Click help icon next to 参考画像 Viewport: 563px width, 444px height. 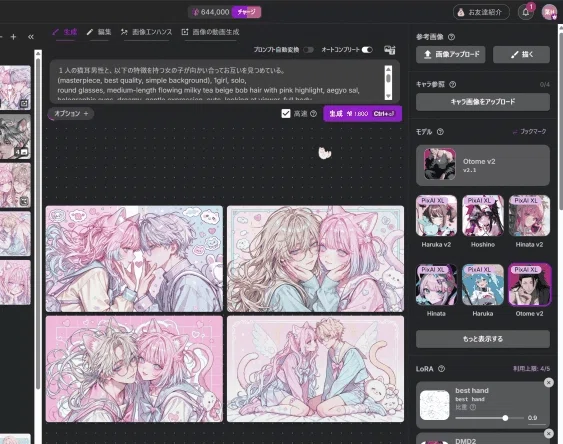point(452,37)
